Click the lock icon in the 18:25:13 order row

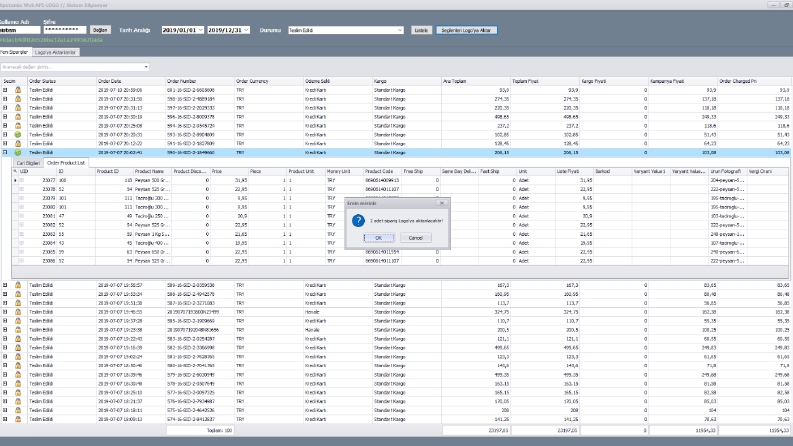point(18,392)
